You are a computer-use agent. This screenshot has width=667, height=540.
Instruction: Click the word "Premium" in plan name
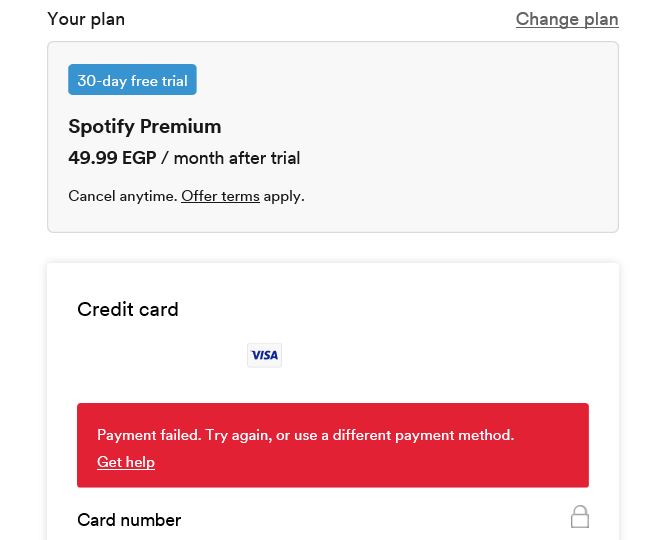[181, 126]
